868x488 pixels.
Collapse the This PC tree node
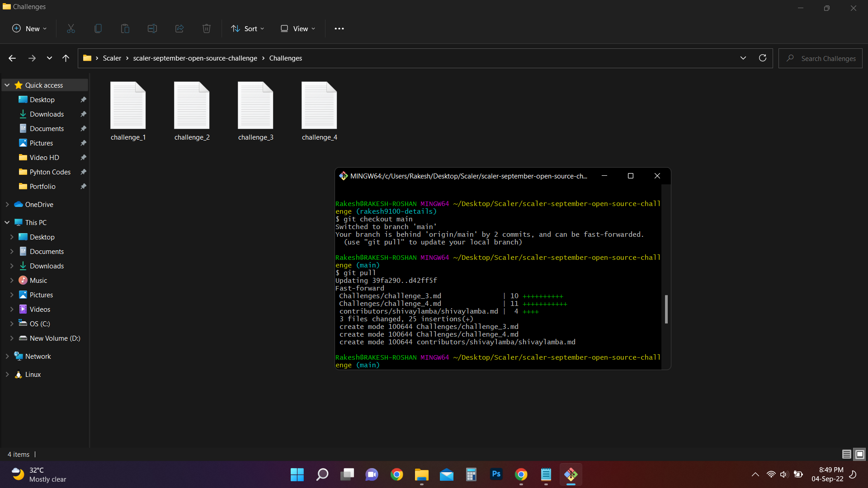pos(7,223)
